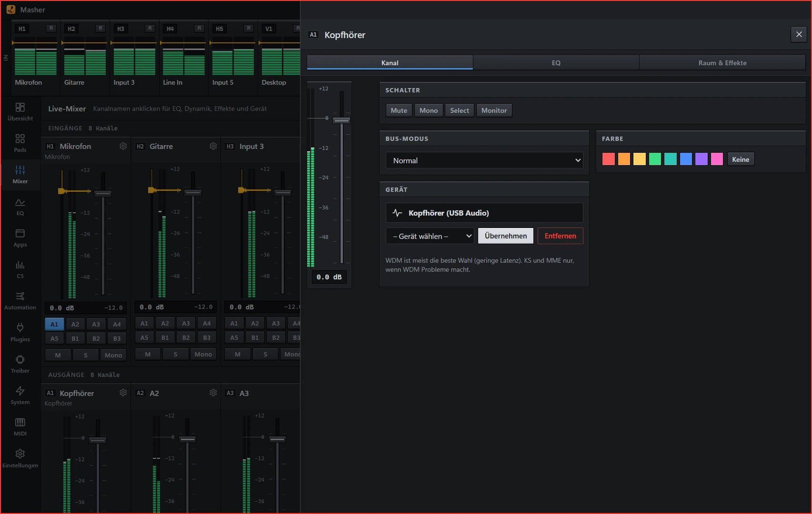This screenshot has width=812, height=514.
Task: Switch to the Raum & Effekte tab
Action: tap(722, 63)
